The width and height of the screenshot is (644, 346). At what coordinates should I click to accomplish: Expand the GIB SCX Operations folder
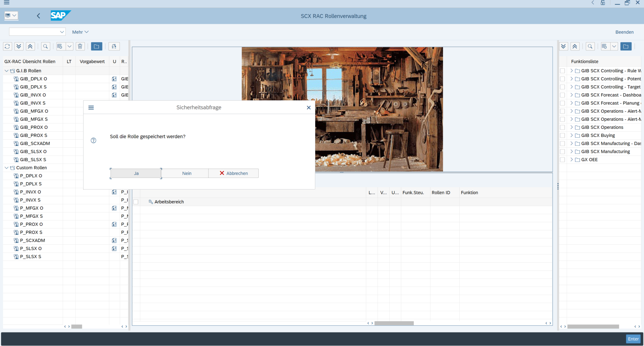click(571, 127)
